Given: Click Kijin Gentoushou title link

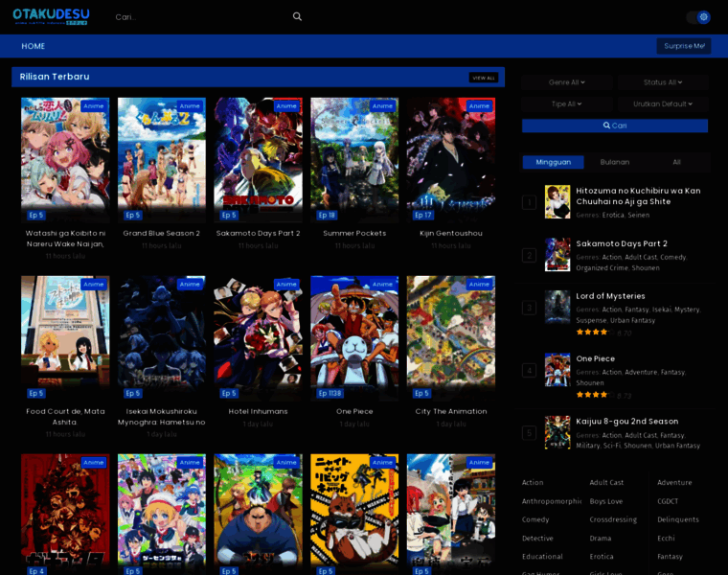Looking at the screenshot, I should tap(451, 233).
